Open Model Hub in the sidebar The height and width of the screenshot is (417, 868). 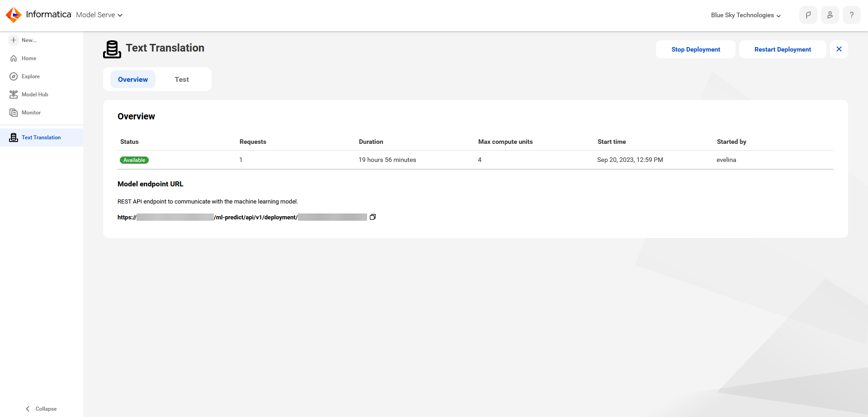click(42, 95)
